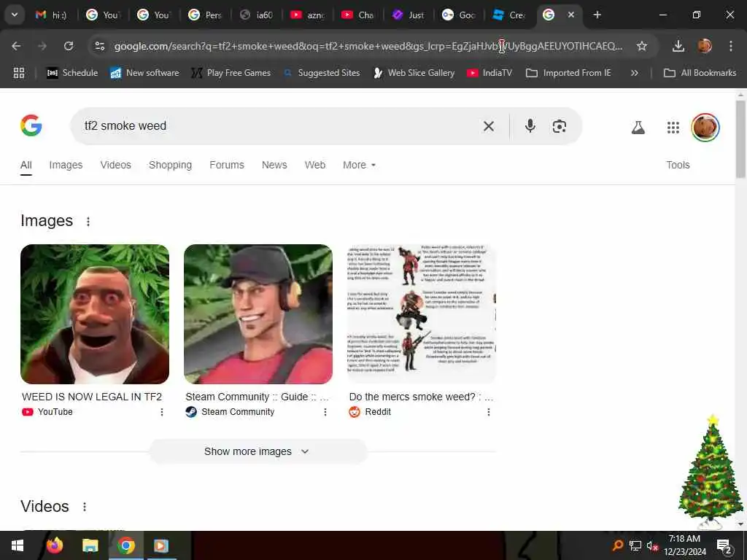Open IndiaTV bookmark
Viewport: 747px width, 560px height.
(489, 73)
